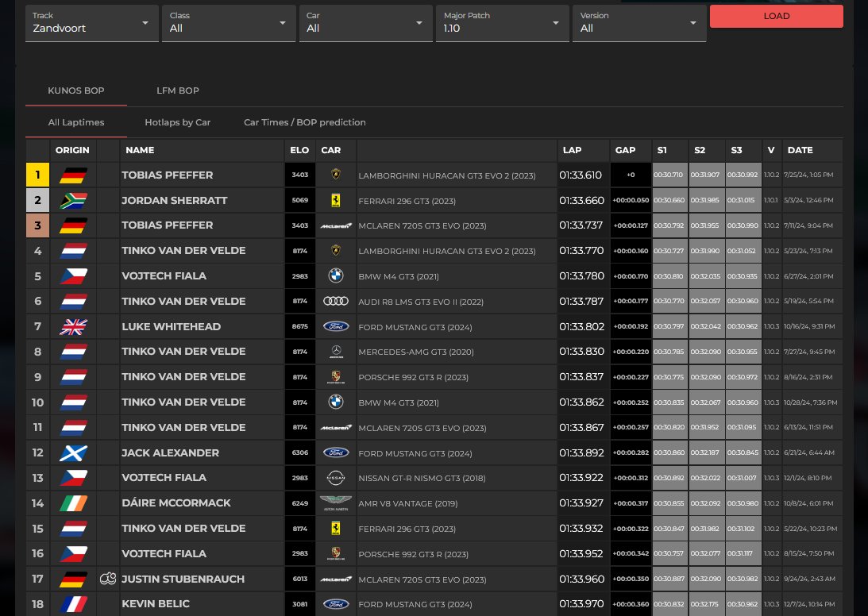
Task: Sort by the ELO column header
Action: (299, 150)
